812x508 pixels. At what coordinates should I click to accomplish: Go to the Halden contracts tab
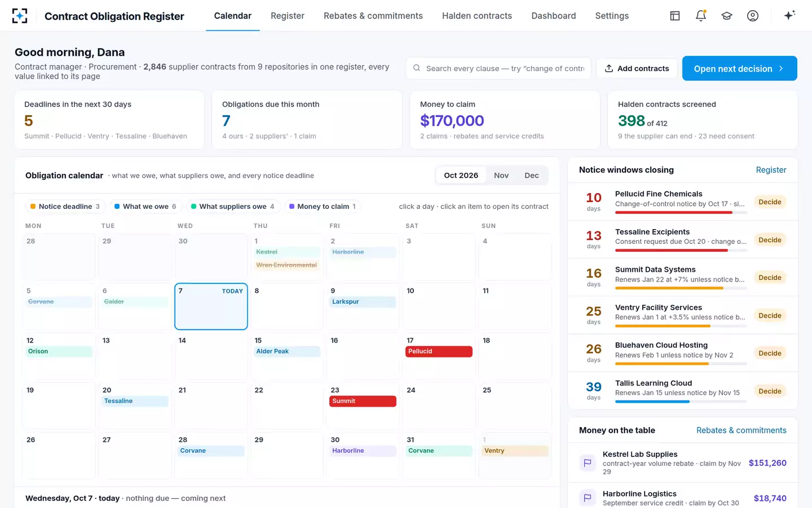click(477, 16)
